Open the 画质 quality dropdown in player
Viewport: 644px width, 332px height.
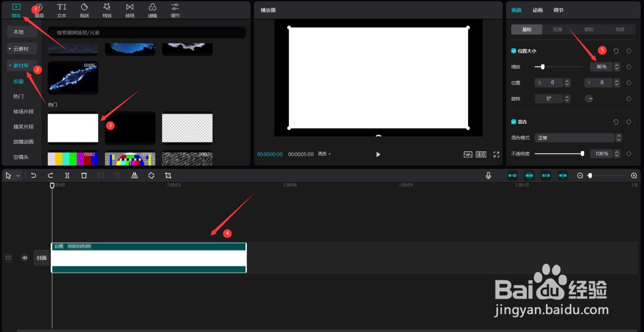coord(324,154)
